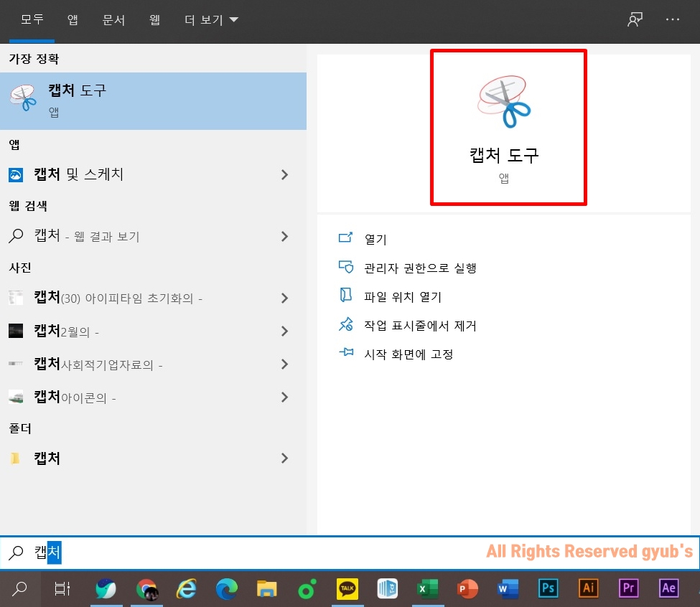This screenshot has height=607, width=700.
Task: Click 작업 표시줄에서 제거
Action: (421, 326)
